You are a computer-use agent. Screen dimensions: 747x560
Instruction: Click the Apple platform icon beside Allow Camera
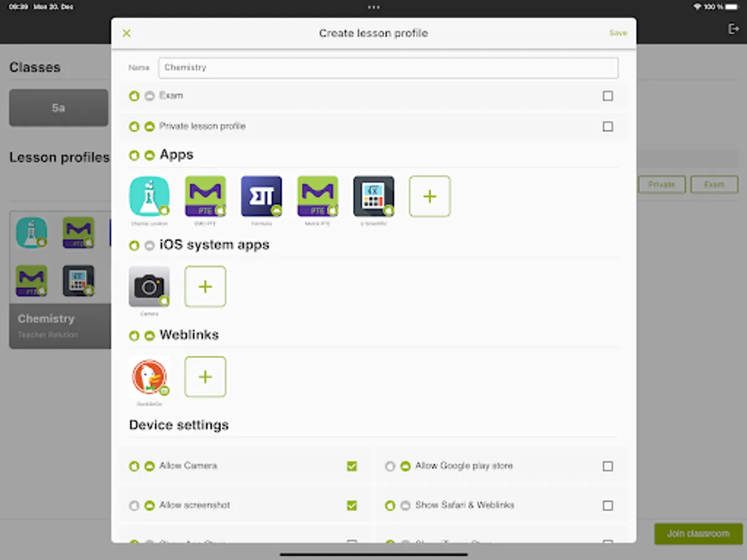pyautogui.click(x=134, y=466)
